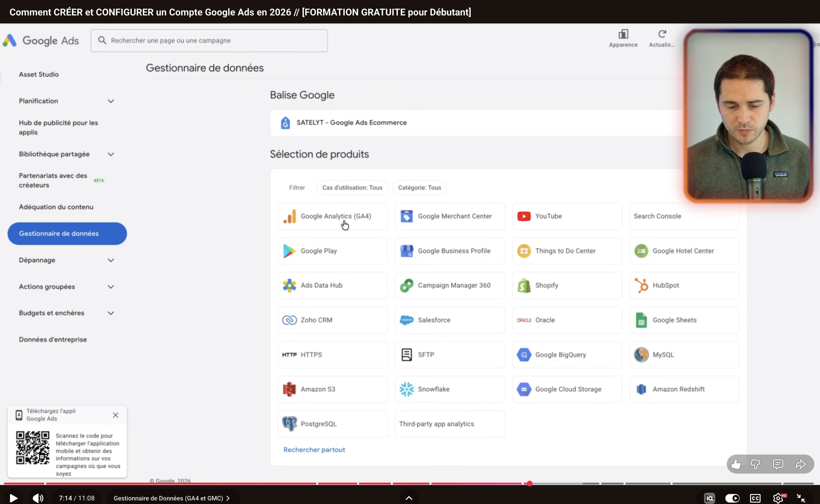Click the share arrow icon

tap(801, 464)
